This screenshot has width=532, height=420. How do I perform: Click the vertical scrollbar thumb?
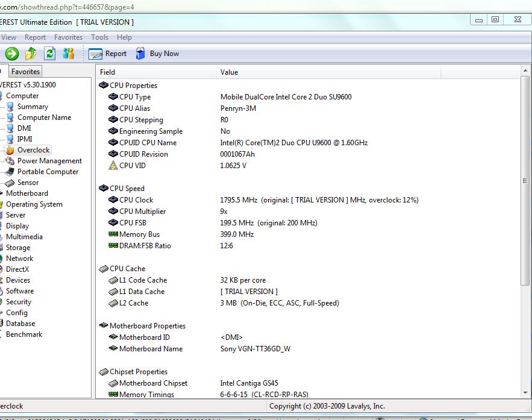525,181
